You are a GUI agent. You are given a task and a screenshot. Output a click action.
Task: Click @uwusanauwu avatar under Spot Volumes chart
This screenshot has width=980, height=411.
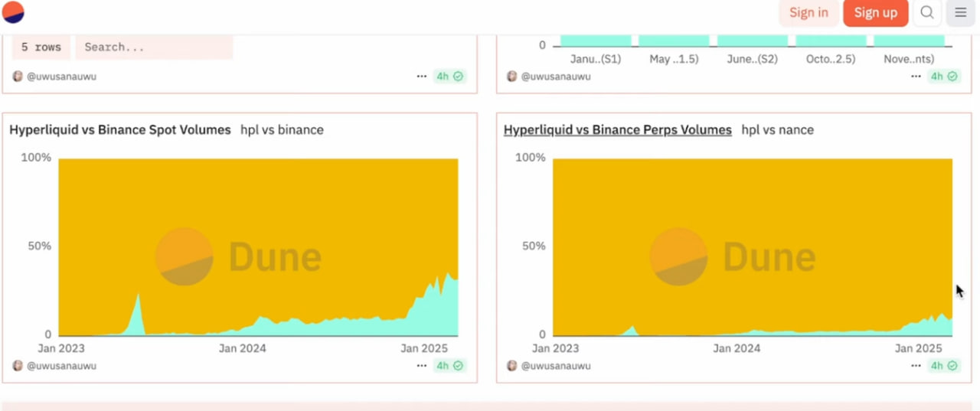point(18,366)
